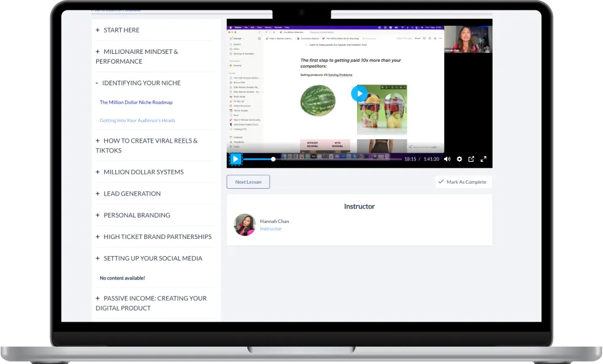Click the instructor webcam thumbnail in video

point(468,39)
